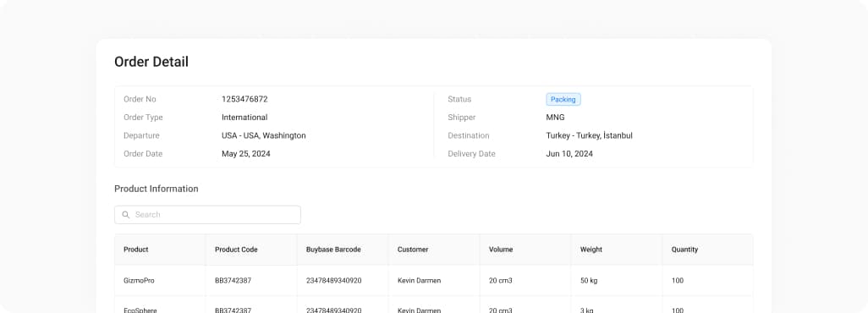The image size is (868, 313).
Task: Click the search magnifier icon
Action: [126, 215]
